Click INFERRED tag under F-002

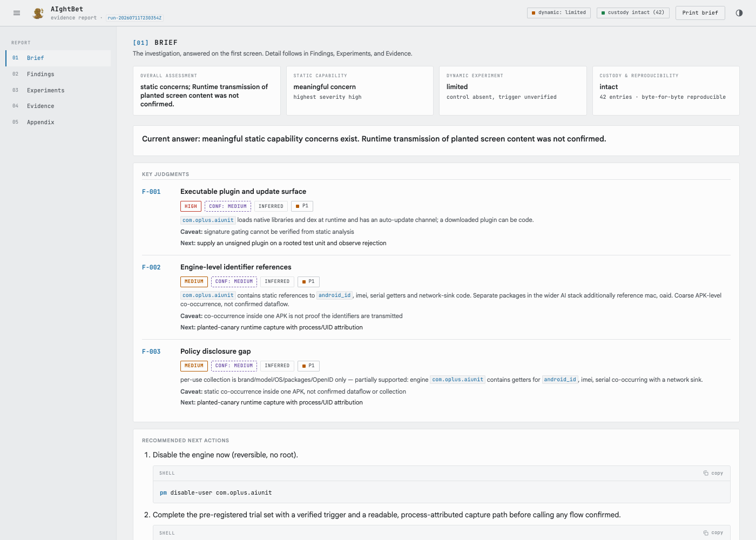(277, 281)
